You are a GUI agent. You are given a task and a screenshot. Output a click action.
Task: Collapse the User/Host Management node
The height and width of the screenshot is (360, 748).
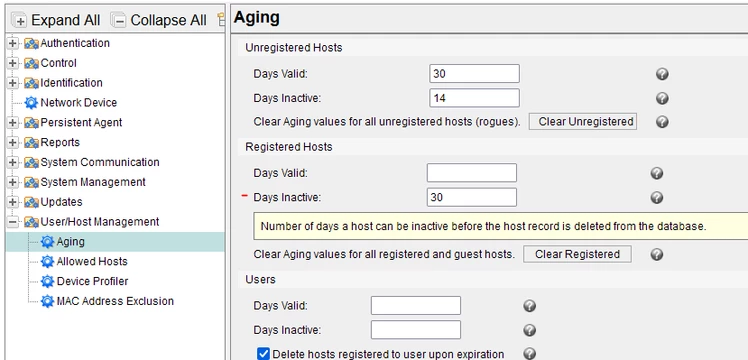tap(13, 222)
